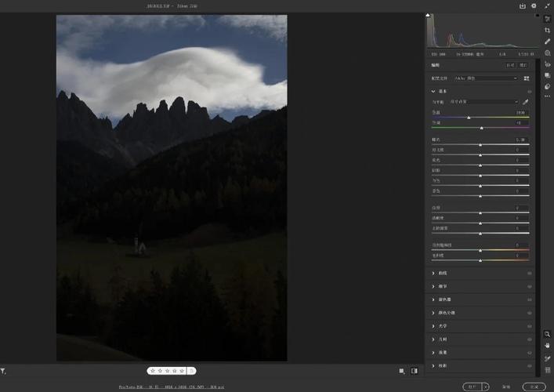The image size is (554, 392).
Task: Click the Zoom magnifier tool
Action: 547,333
